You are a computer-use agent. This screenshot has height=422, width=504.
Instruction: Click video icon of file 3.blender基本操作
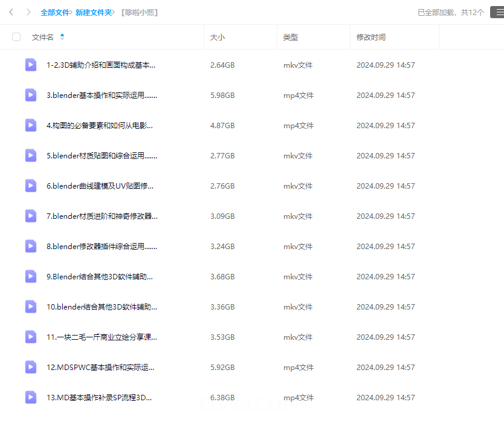[x=31, y=95]
